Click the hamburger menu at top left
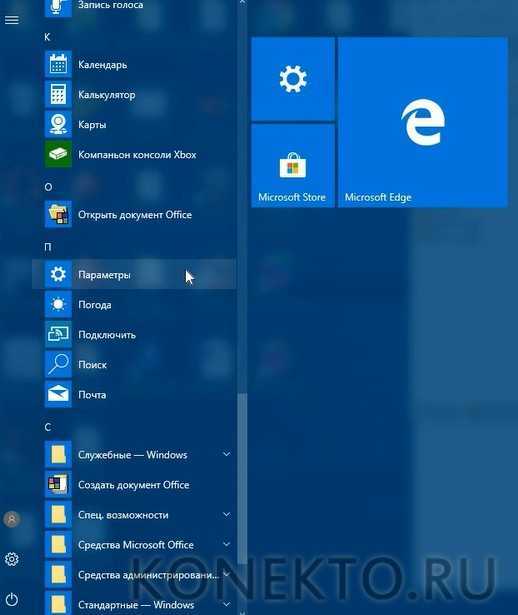Viewport: 518px width, 615px height. [12, 20]
